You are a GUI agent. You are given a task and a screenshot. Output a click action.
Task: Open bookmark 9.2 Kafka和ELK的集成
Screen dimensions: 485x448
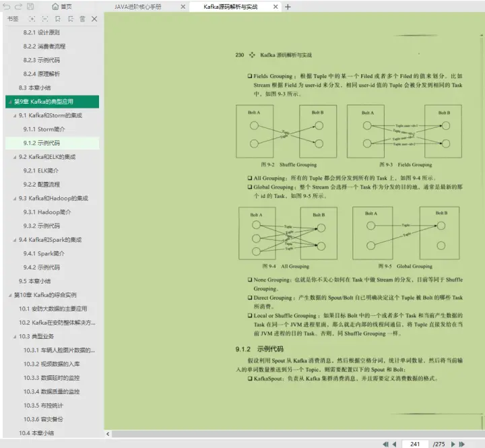tap(47, 157)
